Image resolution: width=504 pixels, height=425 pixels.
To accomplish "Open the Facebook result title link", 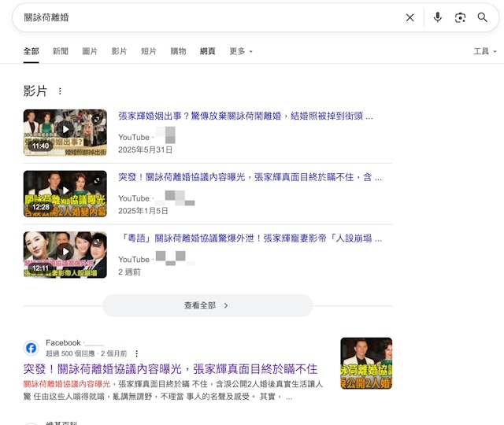I will click(170, 369).
